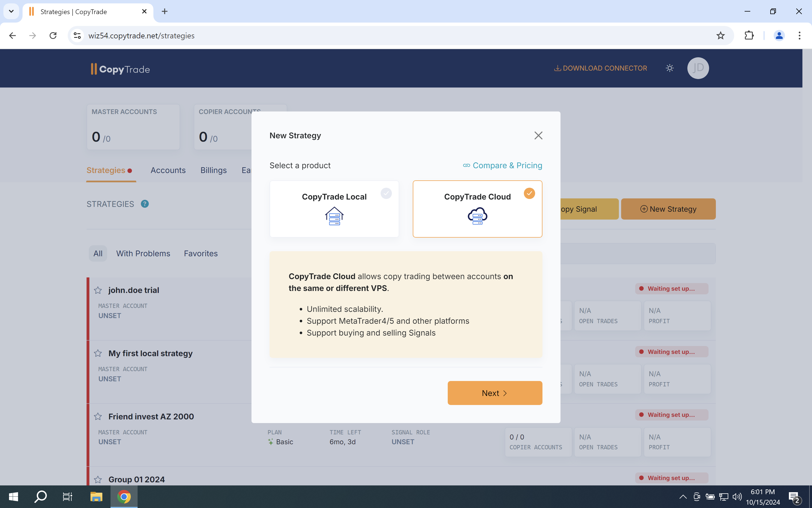Open My first local strategy

pos(150,353)
